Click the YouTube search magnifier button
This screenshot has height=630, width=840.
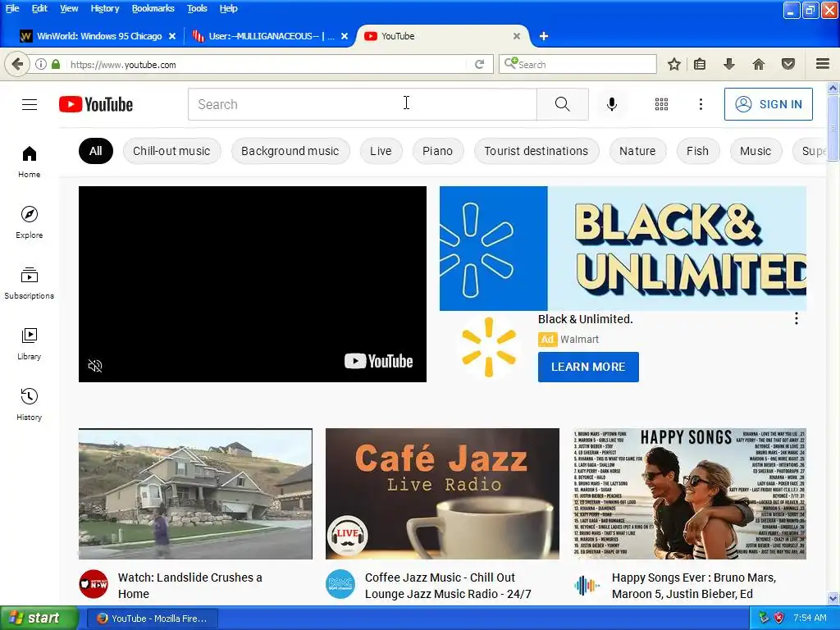[563, 104]
